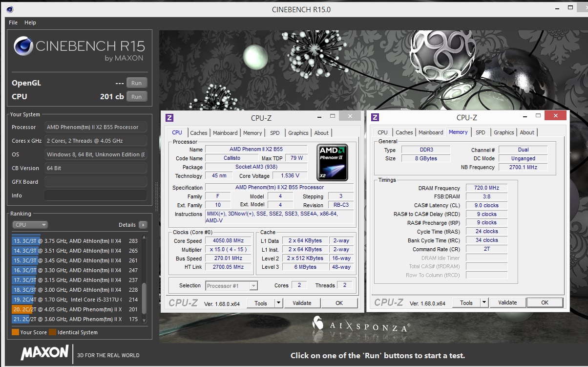Screen dimensions: 588x367
Task: Open the File menu
Action: coord(13,22)
